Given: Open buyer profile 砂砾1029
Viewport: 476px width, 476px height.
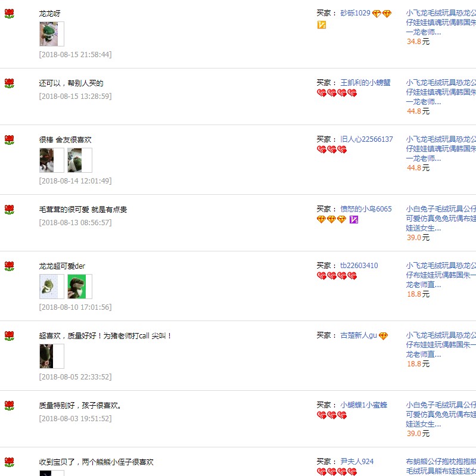Looking at the screenshot, I should (x=355, y=13).
